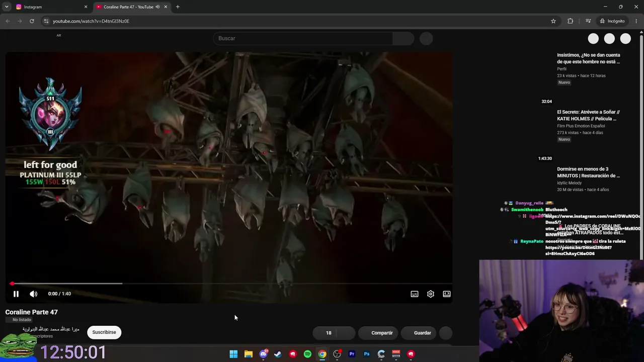Open the Chrome three-dot menu
This screenshot has height=362, width=644.
[636, 21]
